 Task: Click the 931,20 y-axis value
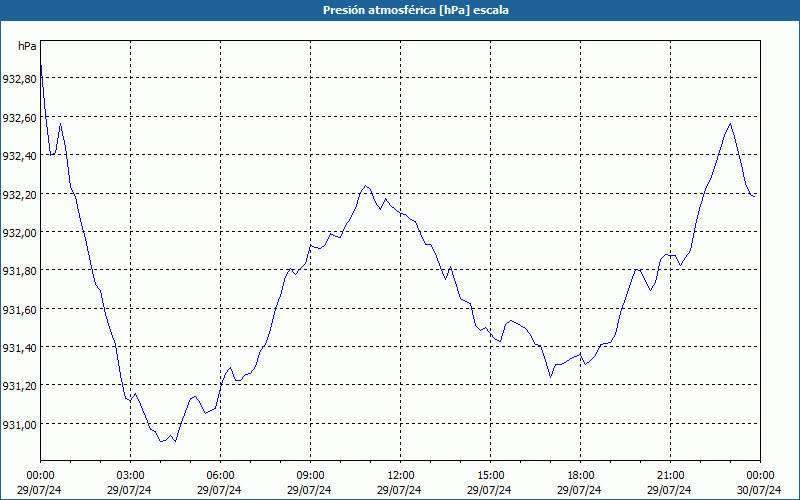tap(19, 386)
